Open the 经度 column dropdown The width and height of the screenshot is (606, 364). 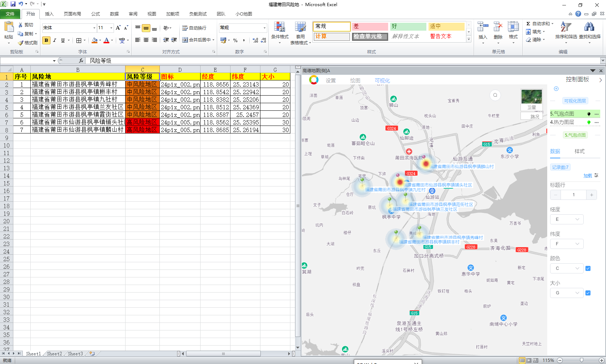(567, 219)
